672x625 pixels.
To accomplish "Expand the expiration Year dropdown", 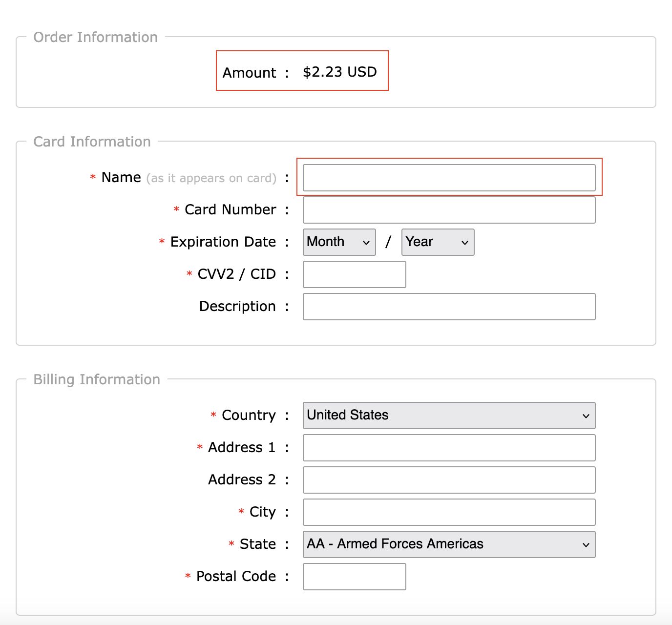I will (x=438, y=242).
